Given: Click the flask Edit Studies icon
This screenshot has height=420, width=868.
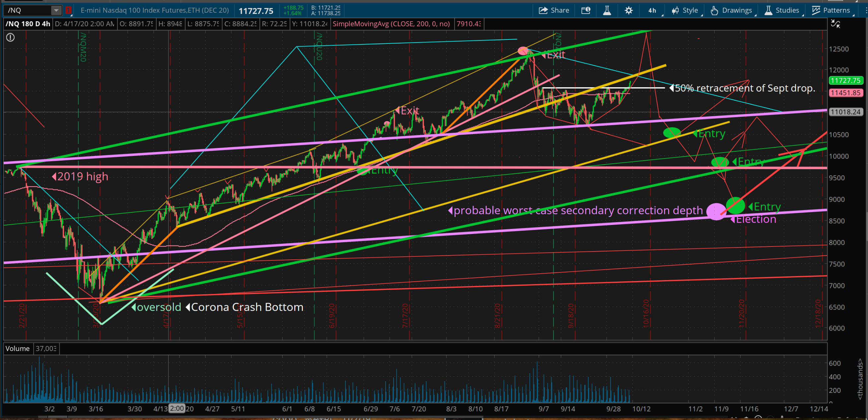Looking at the screenshot, I should pos(607,10).
